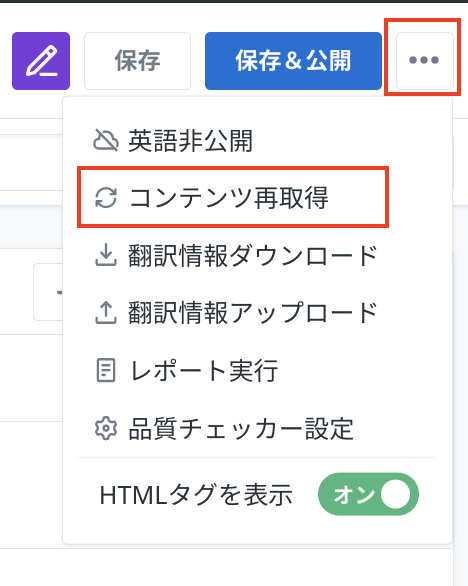
Task: Click the download tray arrow icon
Action: [x=106, y=255]
